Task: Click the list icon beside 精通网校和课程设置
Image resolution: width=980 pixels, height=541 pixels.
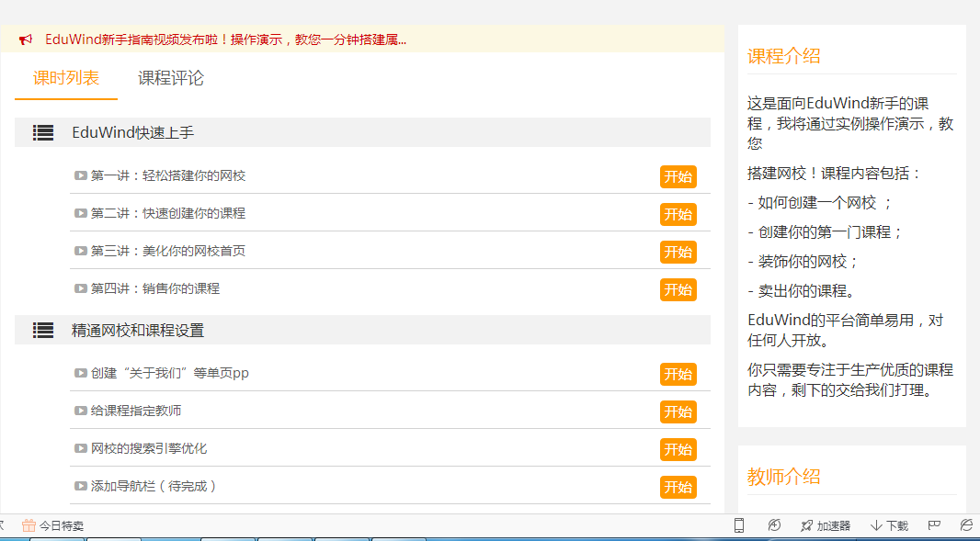Action: [x=43, y=331]
